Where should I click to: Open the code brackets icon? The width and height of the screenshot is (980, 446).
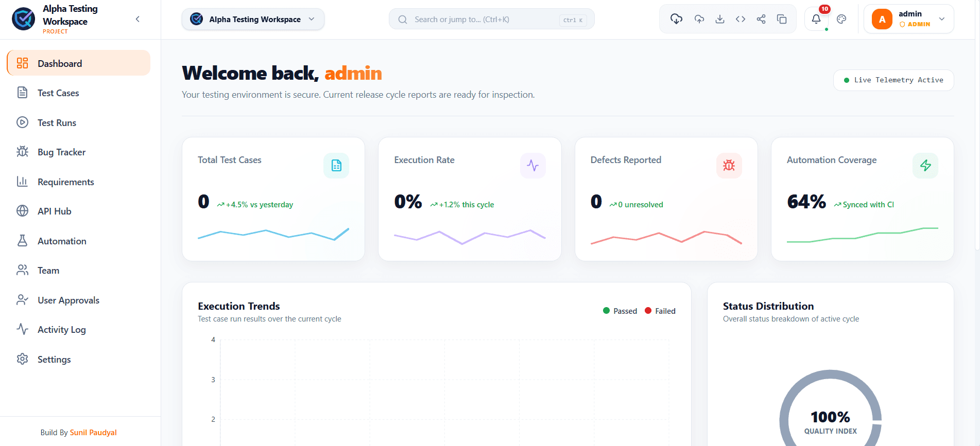741,19
